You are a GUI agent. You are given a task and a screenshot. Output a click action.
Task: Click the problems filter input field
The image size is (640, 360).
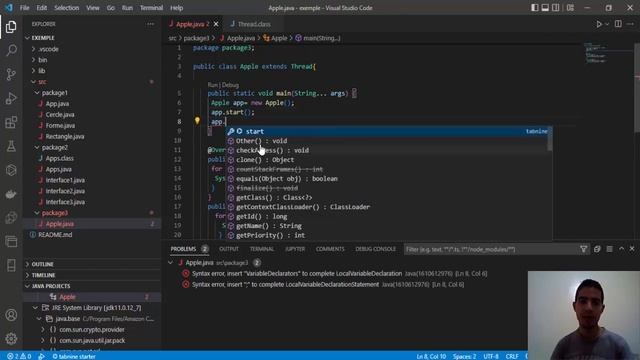pyautogui.click(x=490, y=249)
